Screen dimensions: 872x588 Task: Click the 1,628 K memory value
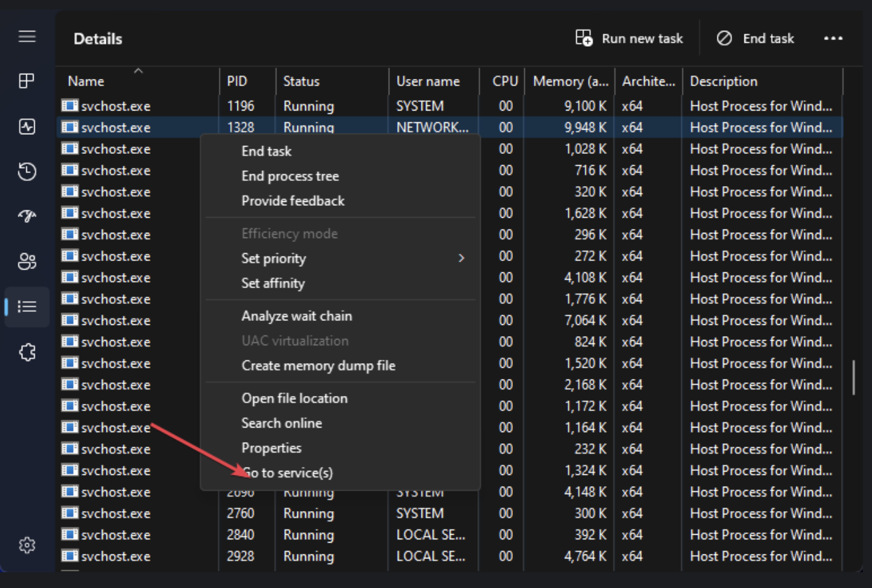coord(585,213)
